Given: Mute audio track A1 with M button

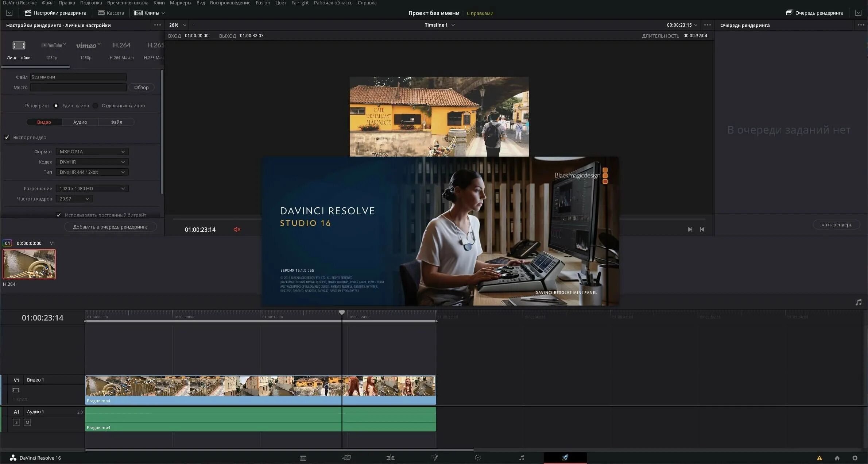Looking at the screenshot, I should pyautogui.click(x=27, y=422).
